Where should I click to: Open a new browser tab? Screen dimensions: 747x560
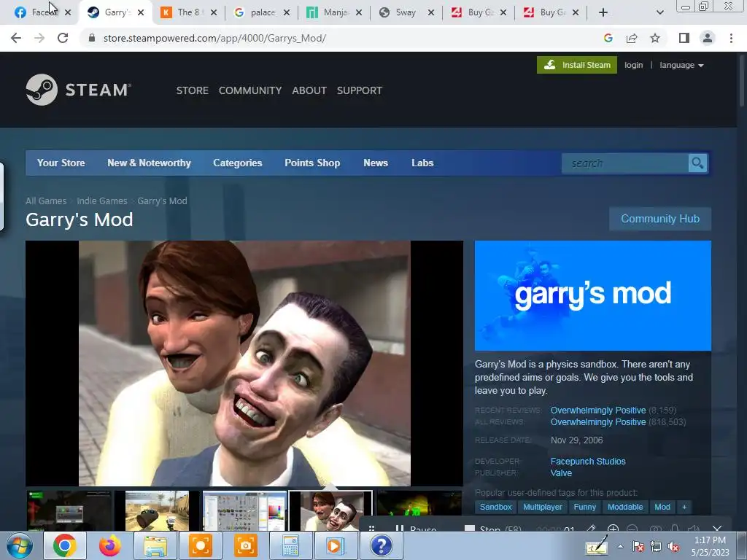(603, 12)
